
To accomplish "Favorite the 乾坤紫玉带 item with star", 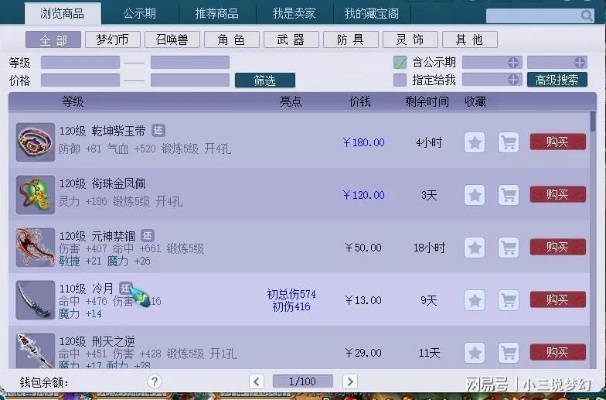I will pyautogui.click(x=475, y=142).
